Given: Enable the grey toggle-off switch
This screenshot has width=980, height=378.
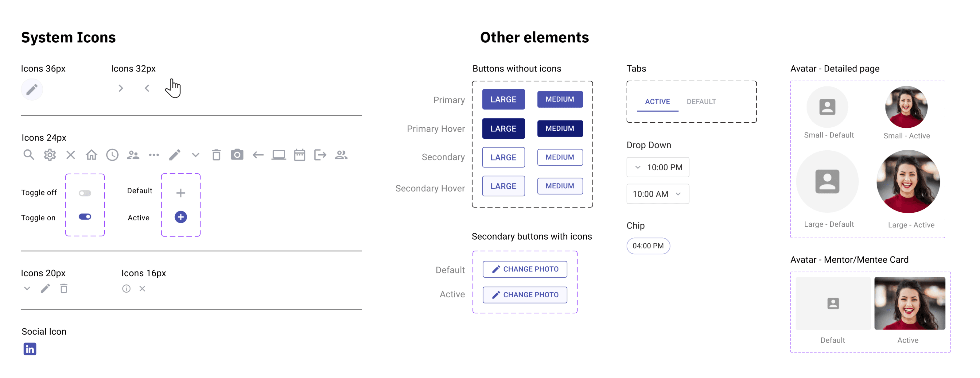Looking at the screenshot, I should (85, 193).
